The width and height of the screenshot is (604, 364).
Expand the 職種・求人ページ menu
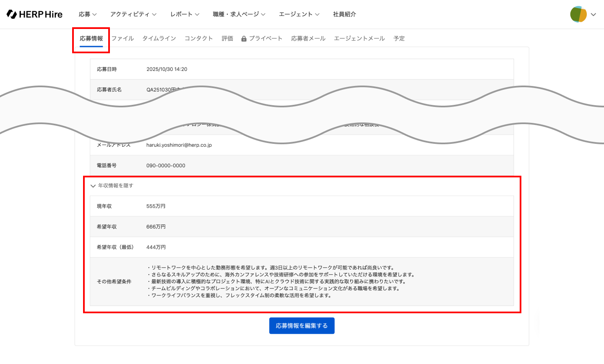click(x=239, y=14)
